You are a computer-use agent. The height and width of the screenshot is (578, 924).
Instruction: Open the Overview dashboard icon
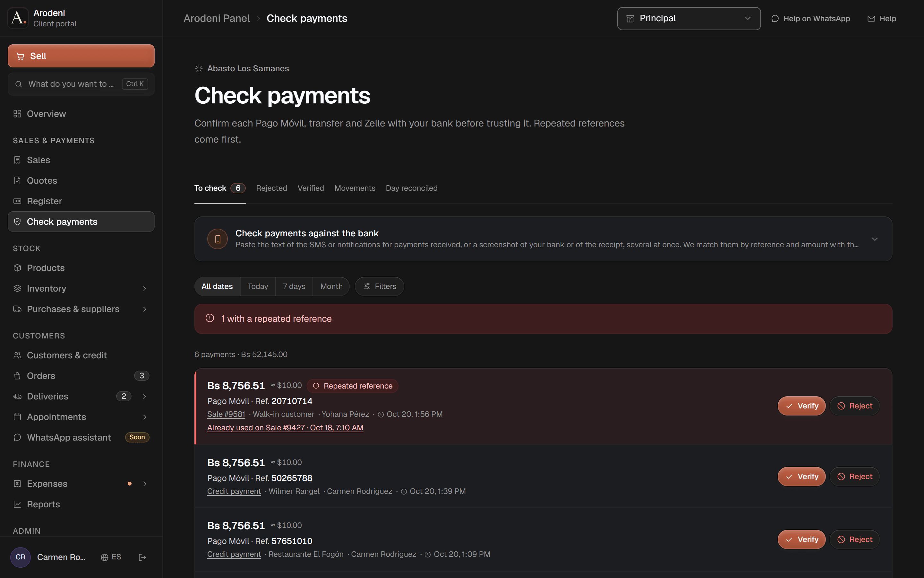point(17,114)
